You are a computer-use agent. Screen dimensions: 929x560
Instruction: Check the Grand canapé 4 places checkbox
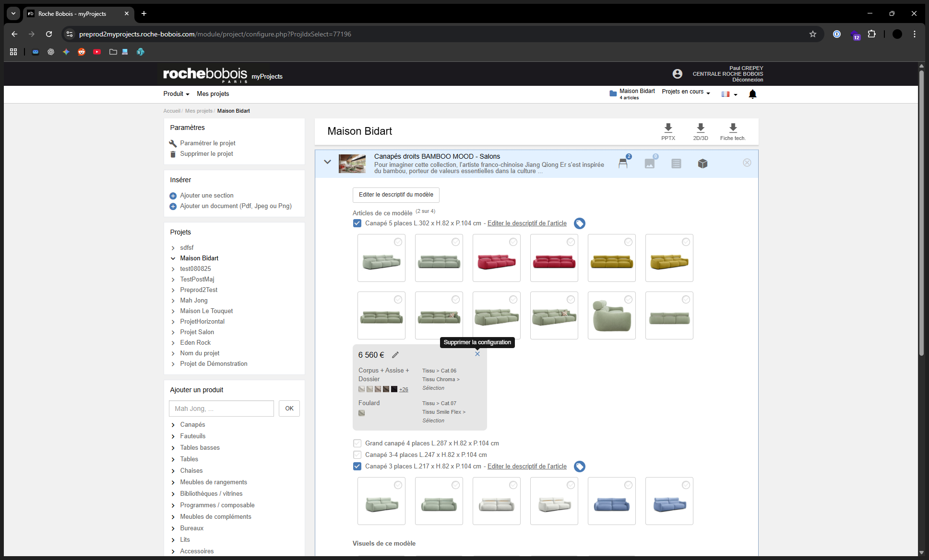(357, 443)
